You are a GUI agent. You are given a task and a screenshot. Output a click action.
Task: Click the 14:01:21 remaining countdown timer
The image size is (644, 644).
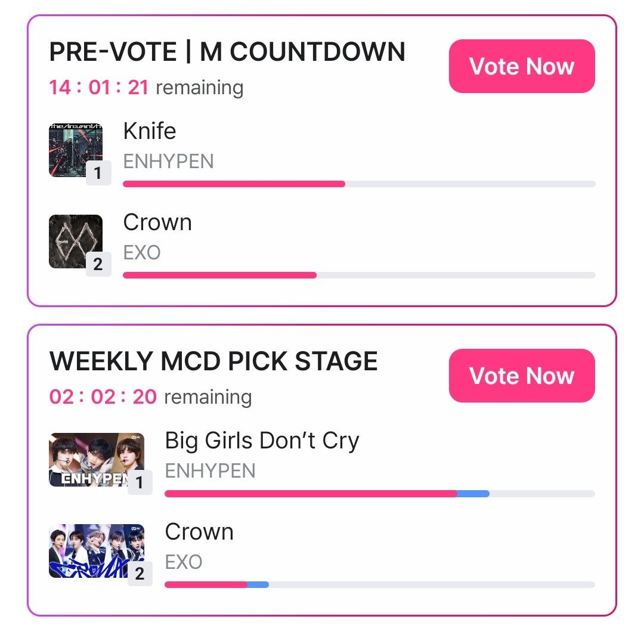[x=146, y=88]
